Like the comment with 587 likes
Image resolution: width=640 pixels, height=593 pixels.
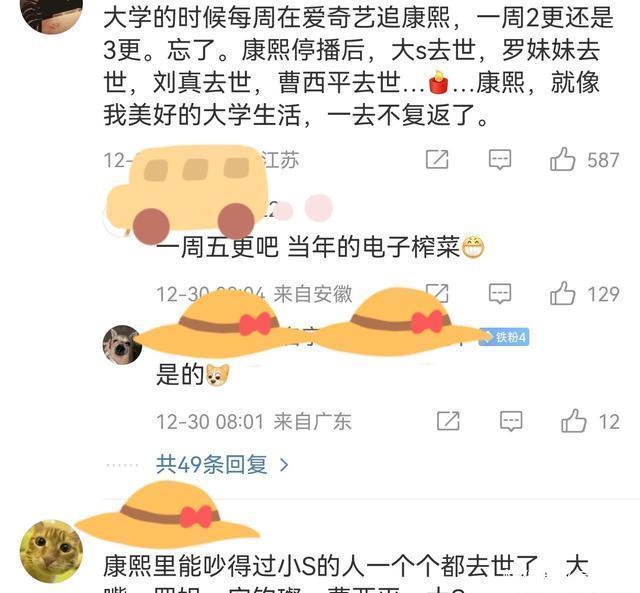(562, 159)
